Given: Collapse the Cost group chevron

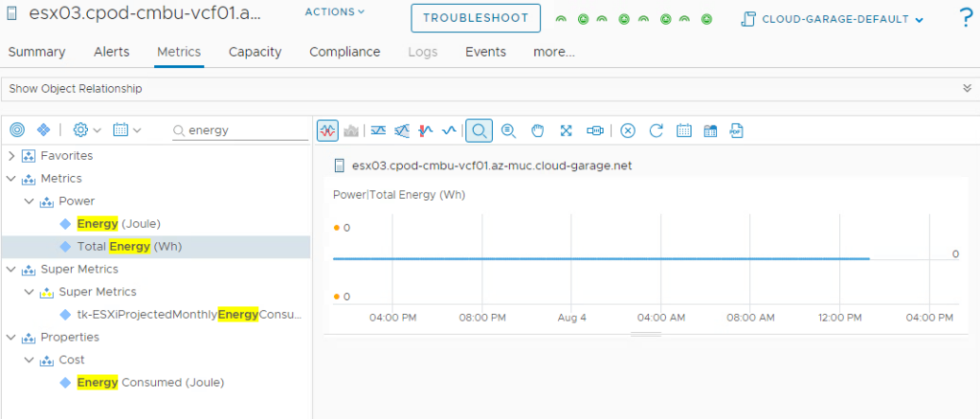Looking at the screenshot, I should [x=30, y=360].
